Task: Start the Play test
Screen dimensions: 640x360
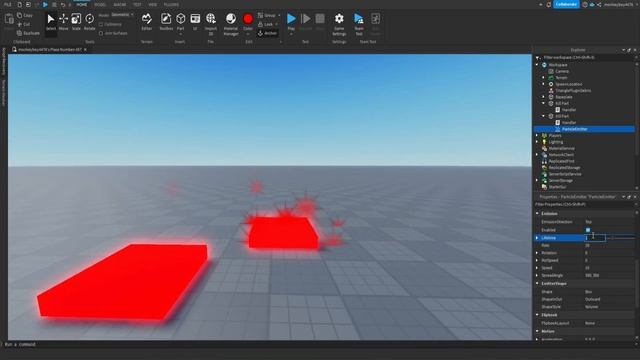Action: [291, 24]
